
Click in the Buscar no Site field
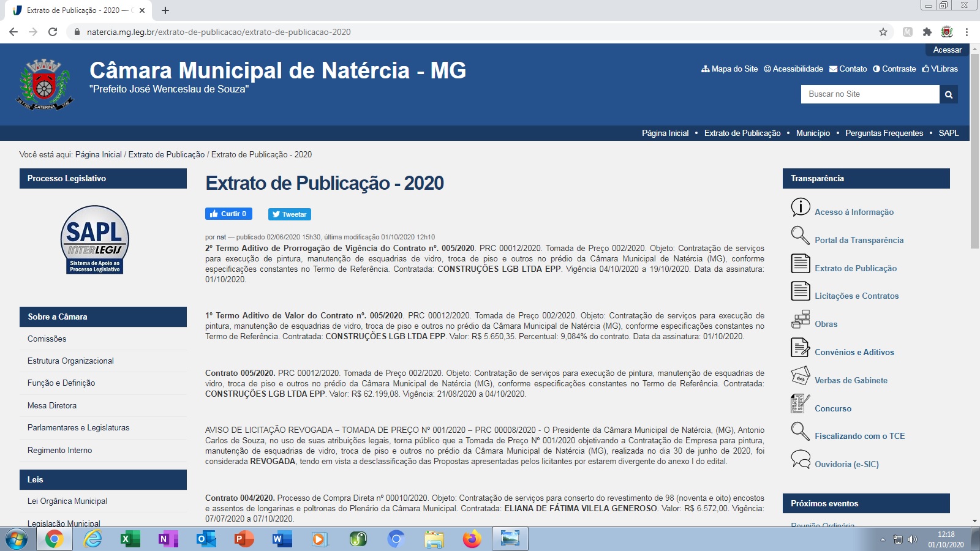870,94
